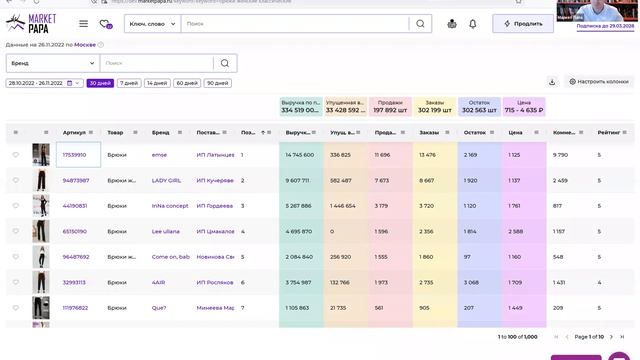Open column menu icon for Продажи header
Viewport: 640px width, 360px height.
[x=403, y=133]
